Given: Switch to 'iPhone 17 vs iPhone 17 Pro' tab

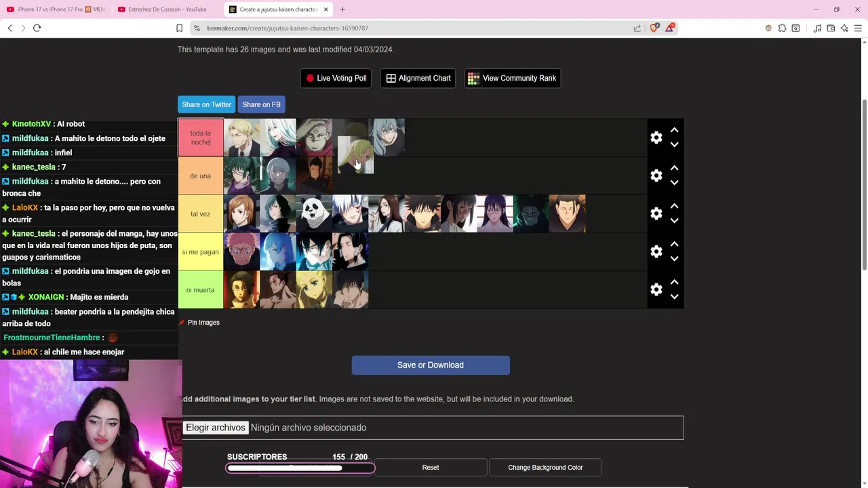Looking at the screenshot, I should tap(56, 9).
